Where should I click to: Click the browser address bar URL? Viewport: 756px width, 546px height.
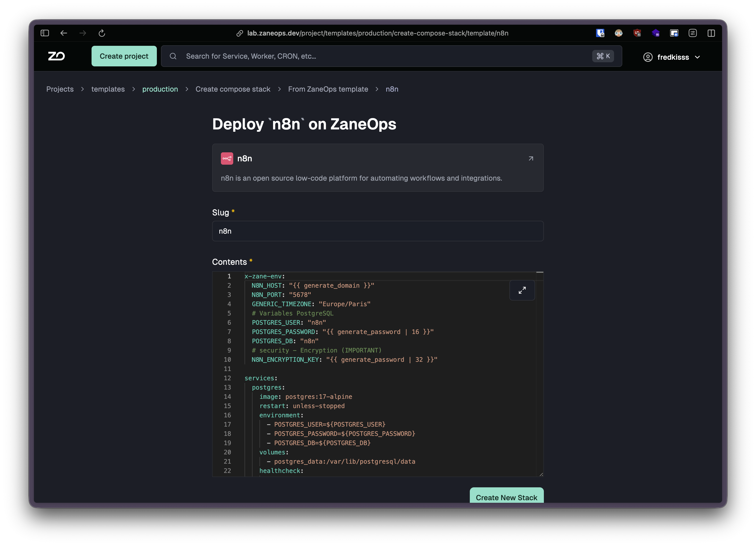378,33
